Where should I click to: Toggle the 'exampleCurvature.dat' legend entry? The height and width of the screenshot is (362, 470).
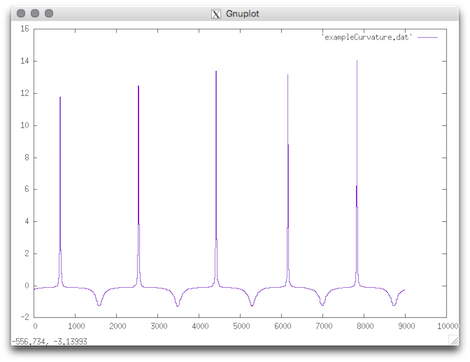click(x=367, y=37)
